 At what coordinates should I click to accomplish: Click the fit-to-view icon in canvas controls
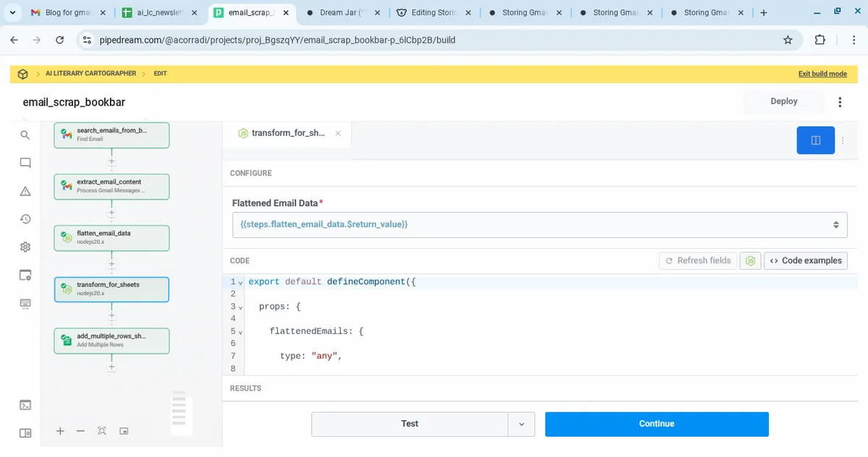tap(102, 431)
